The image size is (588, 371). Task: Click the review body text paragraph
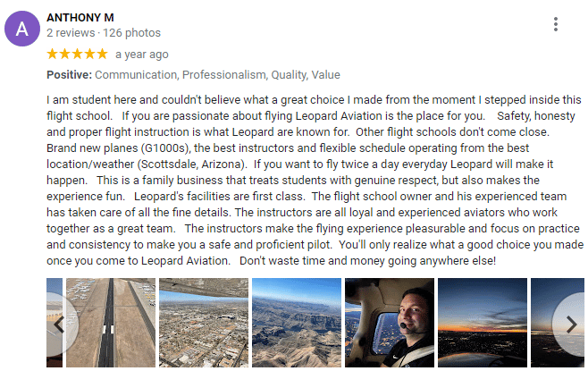pyautogui.click(x=315, y=180)
